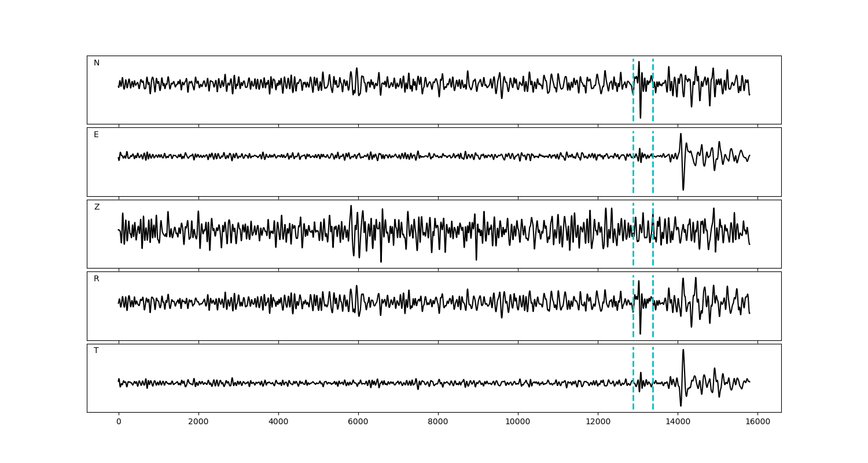Image resolution: width=868 pixels, height=463 pixels.
Task: Click the N panel label
Action: 97,63
